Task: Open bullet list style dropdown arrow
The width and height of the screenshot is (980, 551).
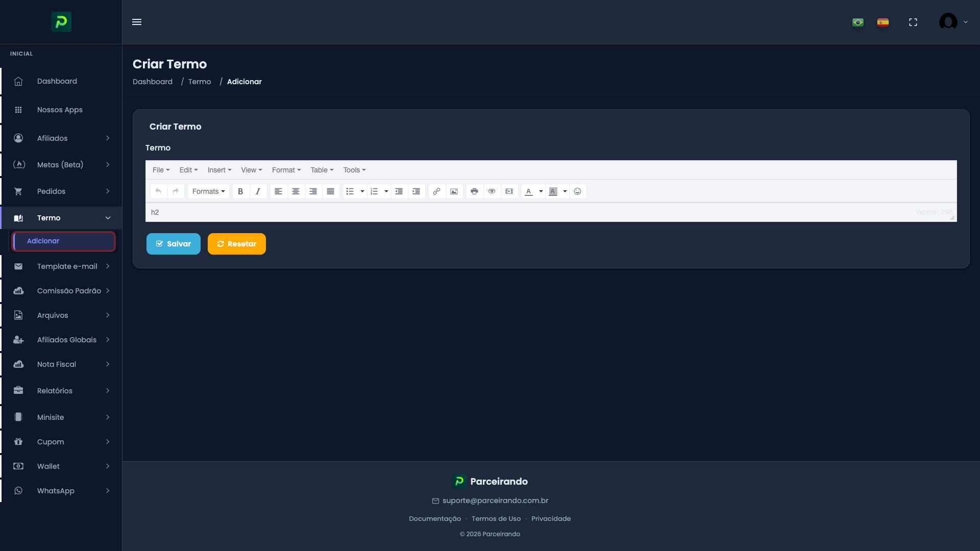Action: pyautogui.click(x=362, y=191)
